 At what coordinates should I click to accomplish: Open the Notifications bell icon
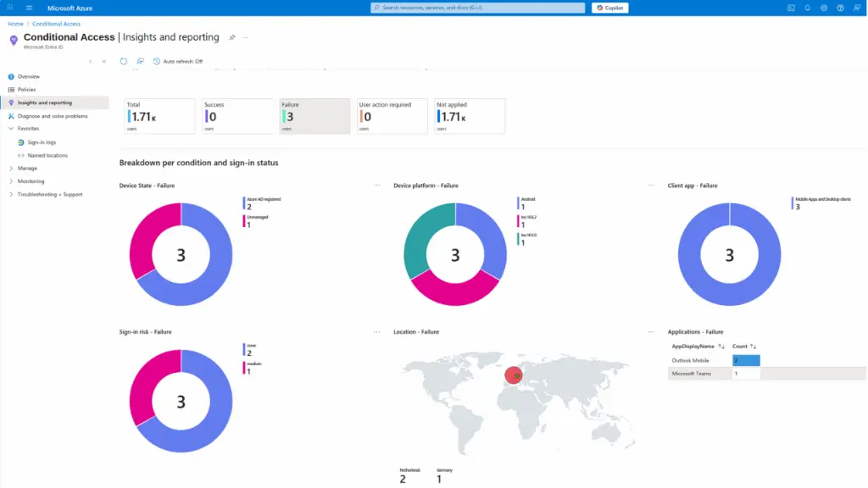point(808,8)
